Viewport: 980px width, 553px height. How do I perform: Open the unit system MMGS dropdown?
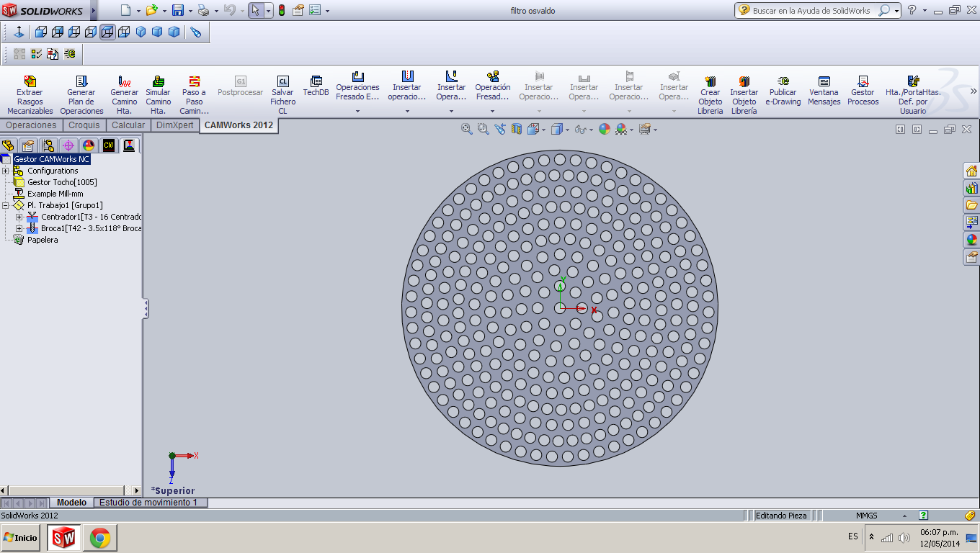[x=905, y=516]
